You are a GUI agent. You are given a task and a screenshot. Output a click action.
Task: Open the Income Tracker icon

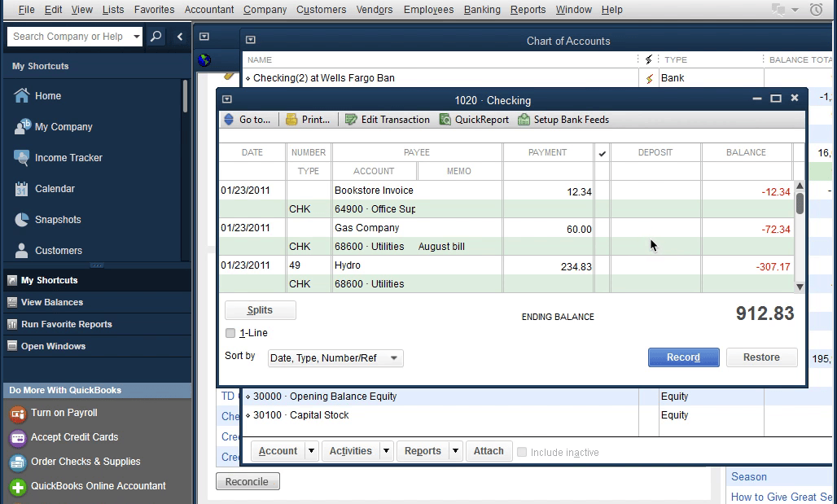(x=22, y=157)
